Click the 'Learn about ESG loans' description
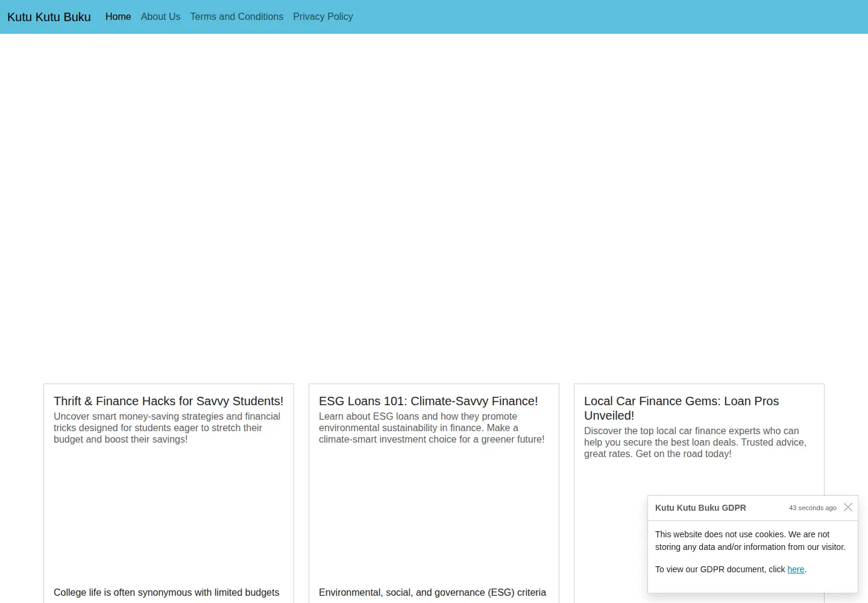This screenshot has height=603, width=868. point(432,428)
